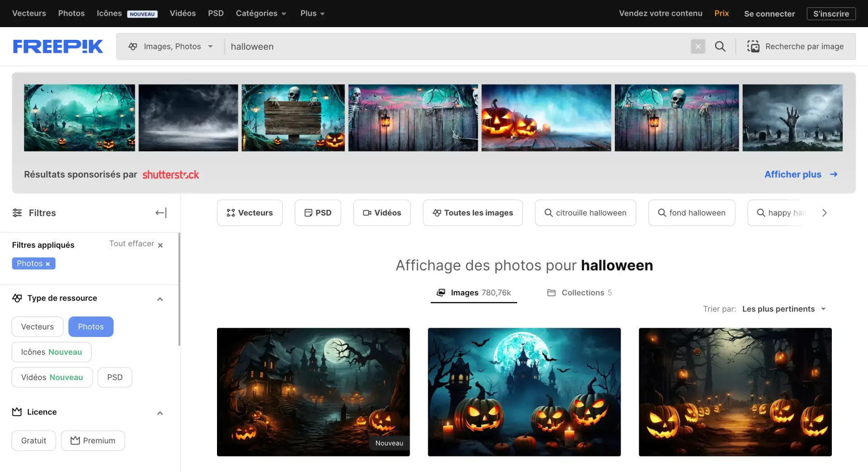Click the search-by-image camera icon
This screenshot has width=868, height=472.
(x=753, y=47)
